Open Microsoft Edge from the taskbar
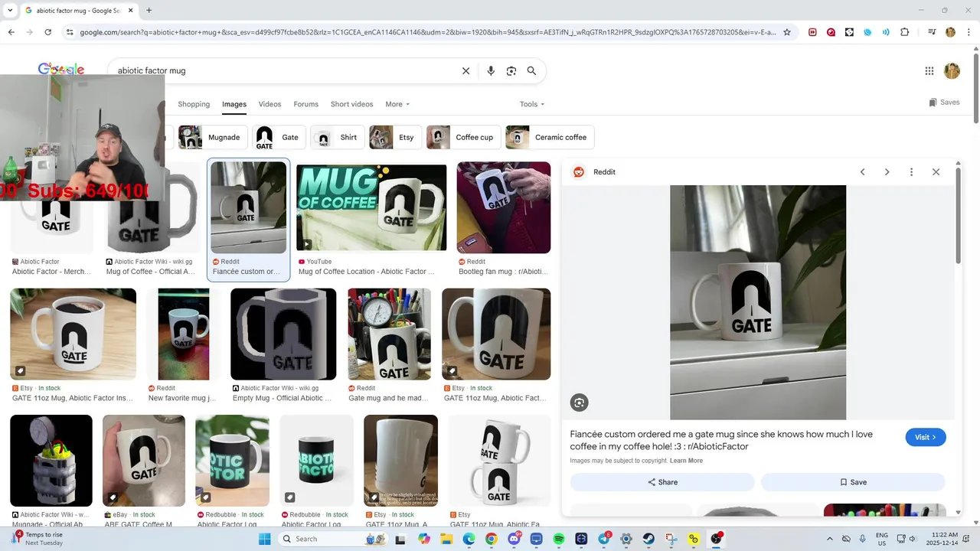980x551 pixels. click(469, 539)
